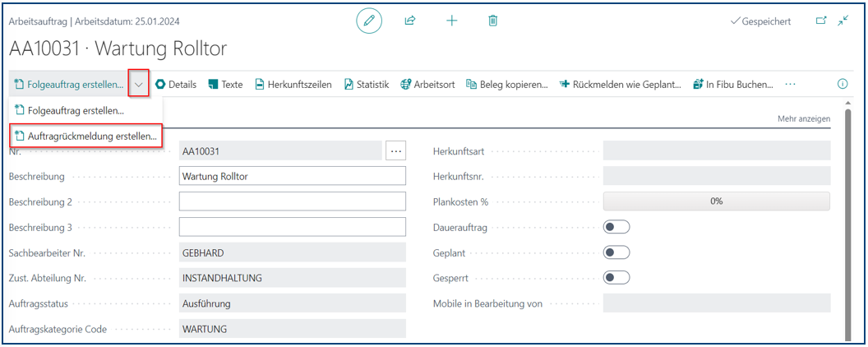
Task: Toggle the Dauerauftrag switch
Action: coord(616,227)
